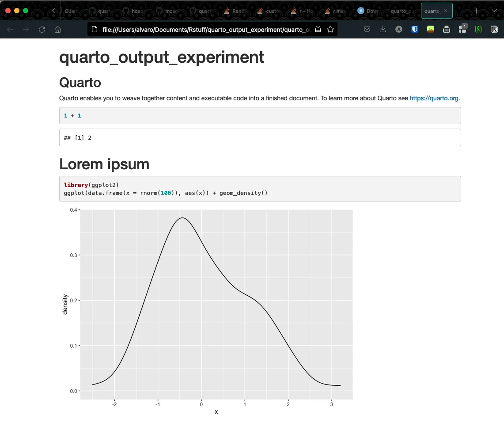The width and height of the screenshot is (504, 430).
Task: Open the Notion web clipper extension
Action: [x=494, y=30]
